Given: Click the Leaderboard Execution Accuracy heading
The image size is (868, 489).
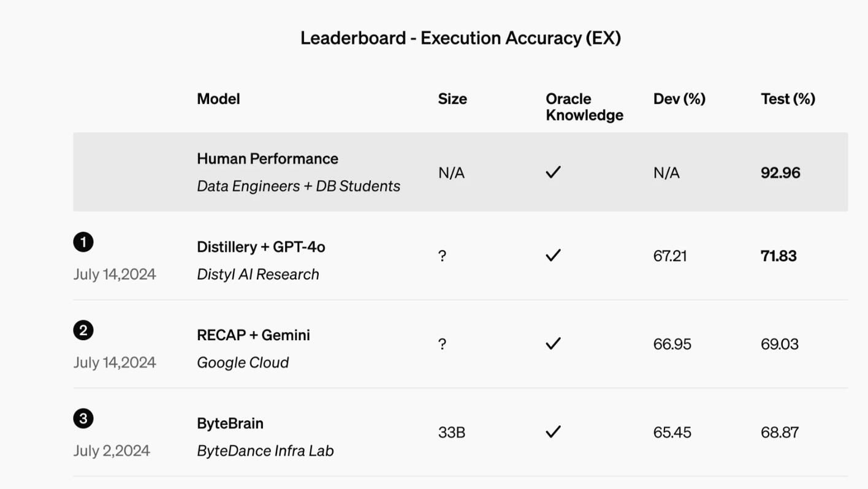Looking at the screenshot, I should coord(461,38).
